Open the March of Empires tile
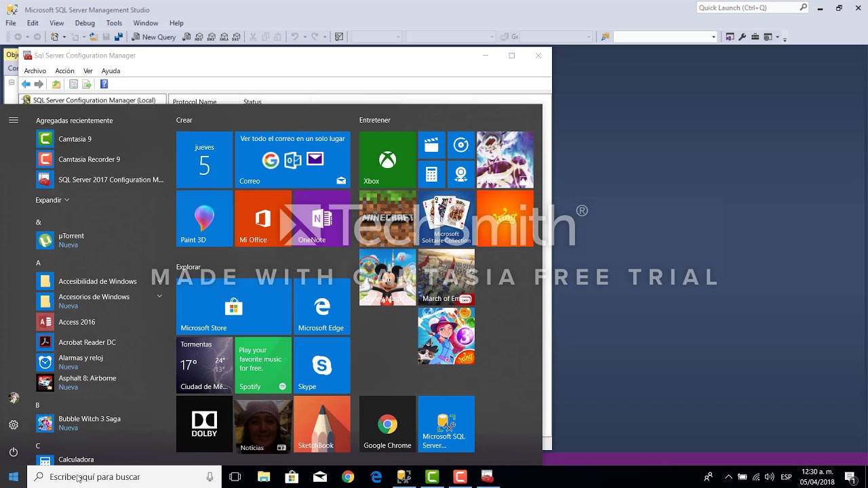This screenshot has height=488, width=868. (x=446, y=277)
